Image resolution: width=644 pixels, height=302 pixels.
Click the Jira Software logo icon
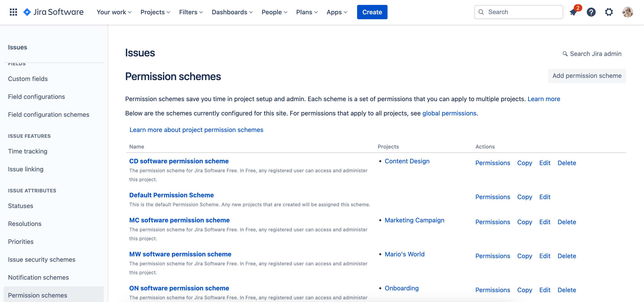pos(28,11)
